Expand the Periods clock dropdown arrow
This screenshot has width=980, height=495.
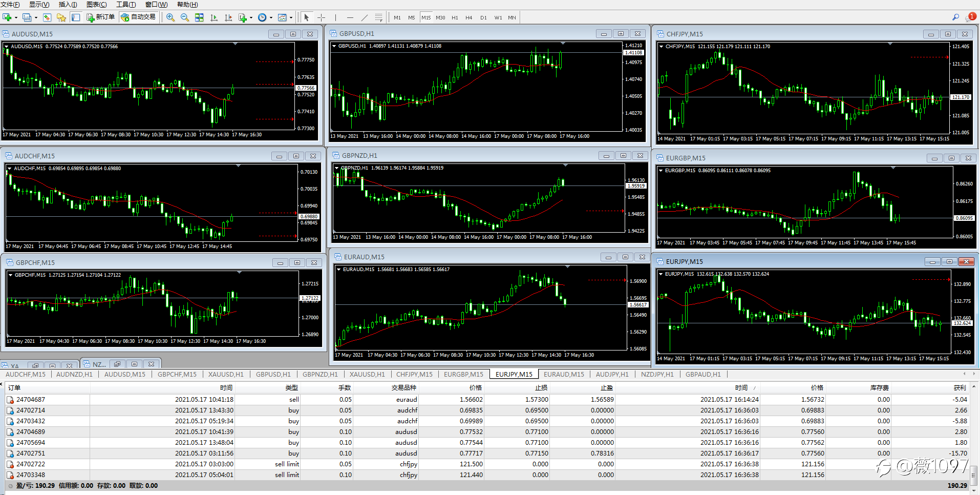coord(271,18)
